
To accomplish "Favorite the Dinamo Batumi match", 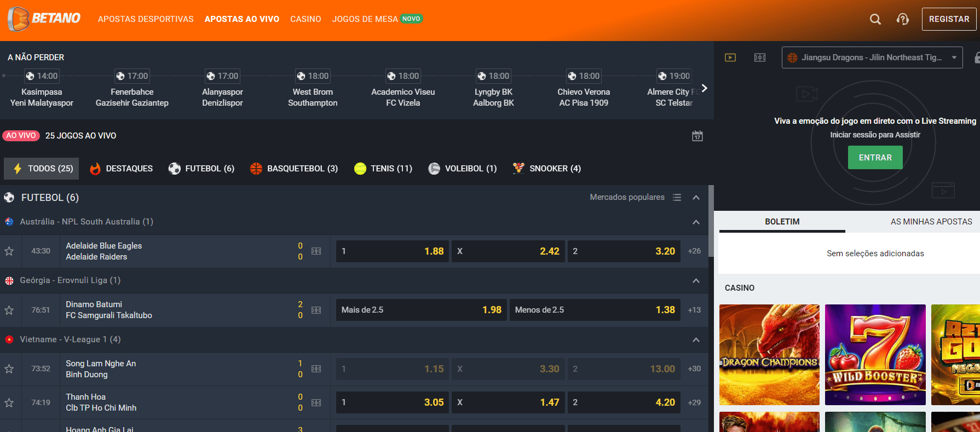I will click(x=9, y=310).
